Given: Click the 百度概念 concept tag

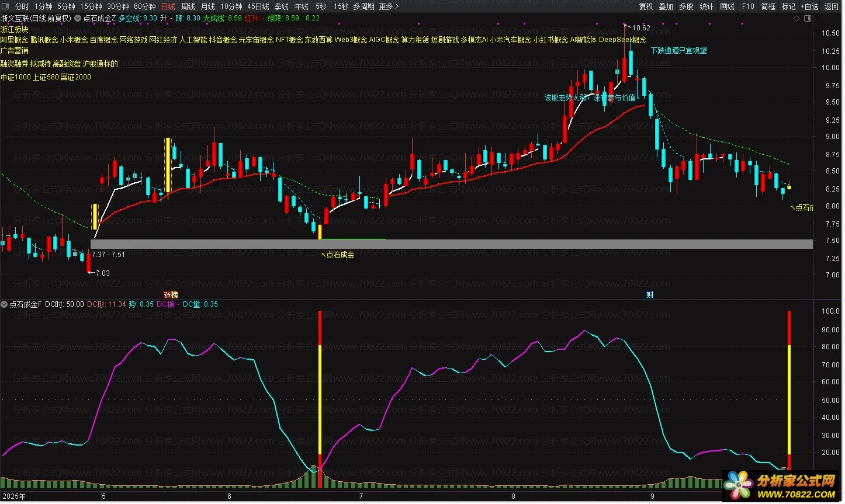Looking at the screenshot, I should [x=104, y=40].
